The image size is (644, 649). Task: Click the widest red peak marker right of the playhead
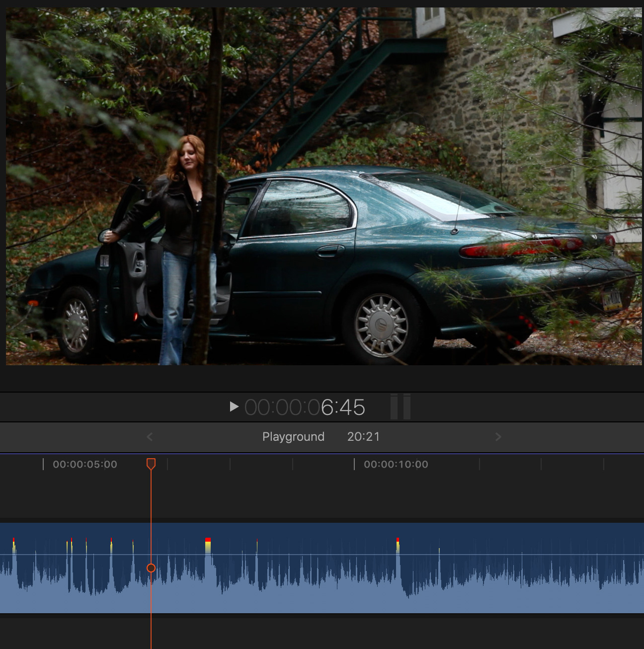tap(208, 540)
